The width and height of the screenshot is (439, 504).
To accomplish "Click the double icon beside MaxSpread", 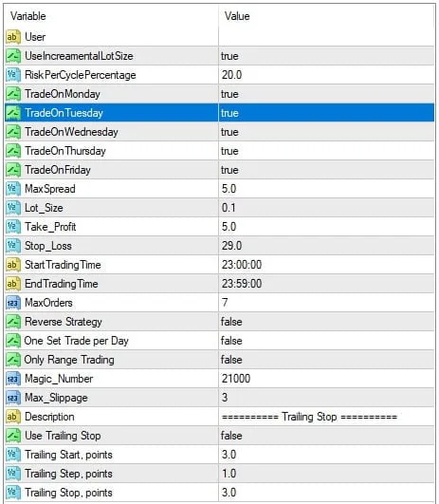I will point(13,189).
